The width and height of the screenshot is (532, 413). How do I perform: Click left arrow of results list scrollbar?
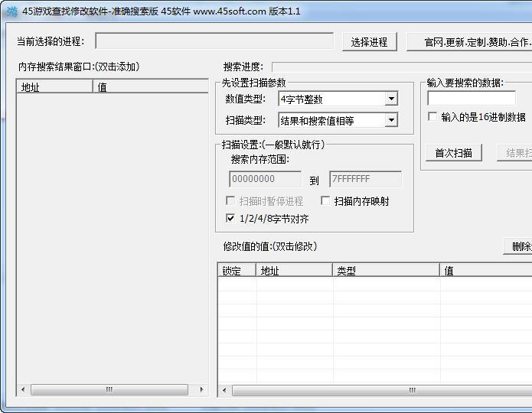click(23, 390)
